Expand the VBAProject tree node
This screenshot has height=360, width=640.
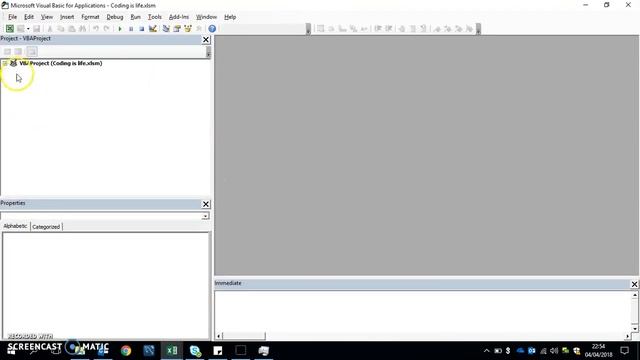[x=4, y=63]
